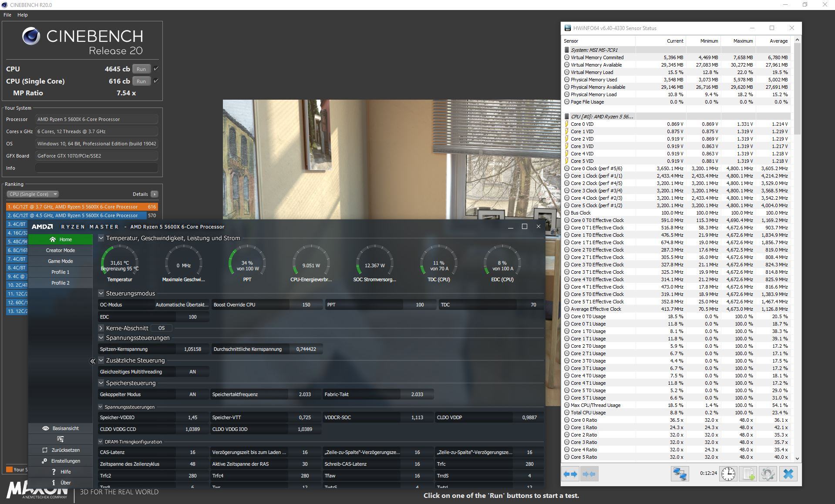Switch to Profile 1
Screen dimensions: 835x504
[x=61, y=272]
